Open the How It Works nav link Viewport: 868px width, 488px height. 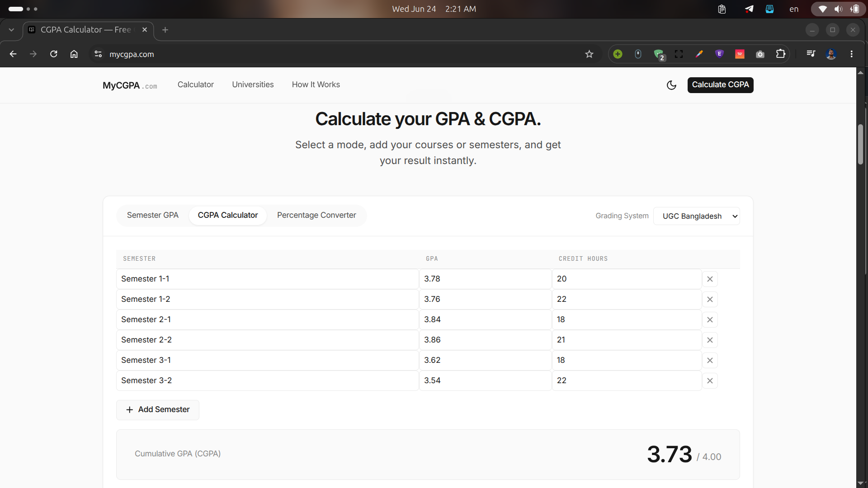coord(316,85)
